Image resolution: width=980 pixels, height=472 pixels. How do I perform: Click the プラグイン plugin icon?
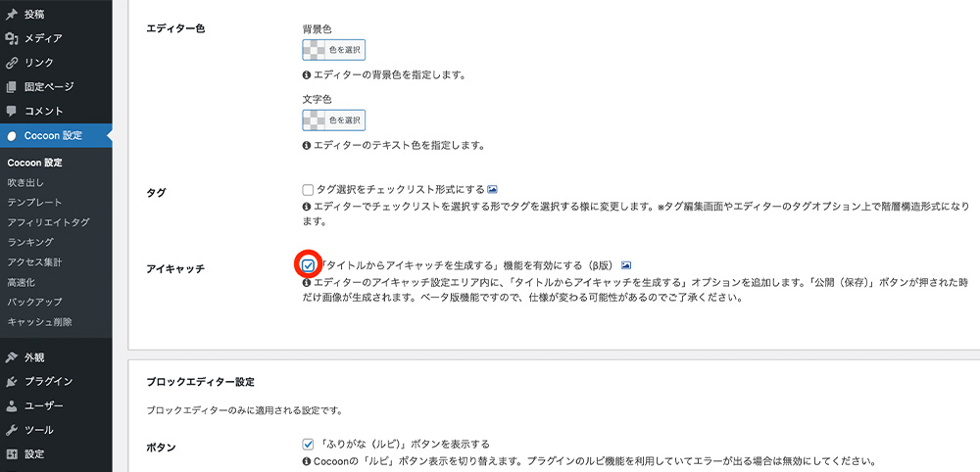pos(12,382)
